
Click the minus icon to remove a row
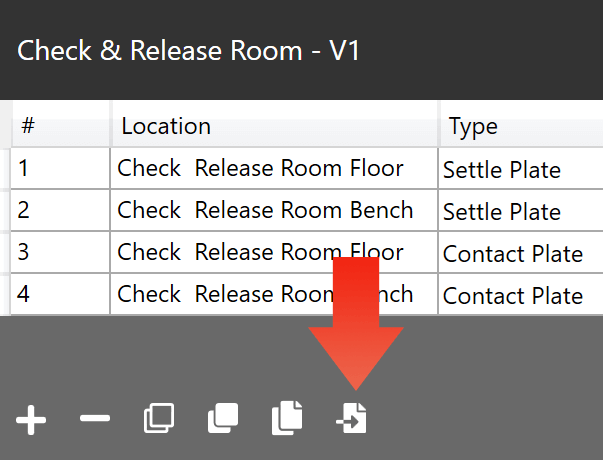[95, 419]
